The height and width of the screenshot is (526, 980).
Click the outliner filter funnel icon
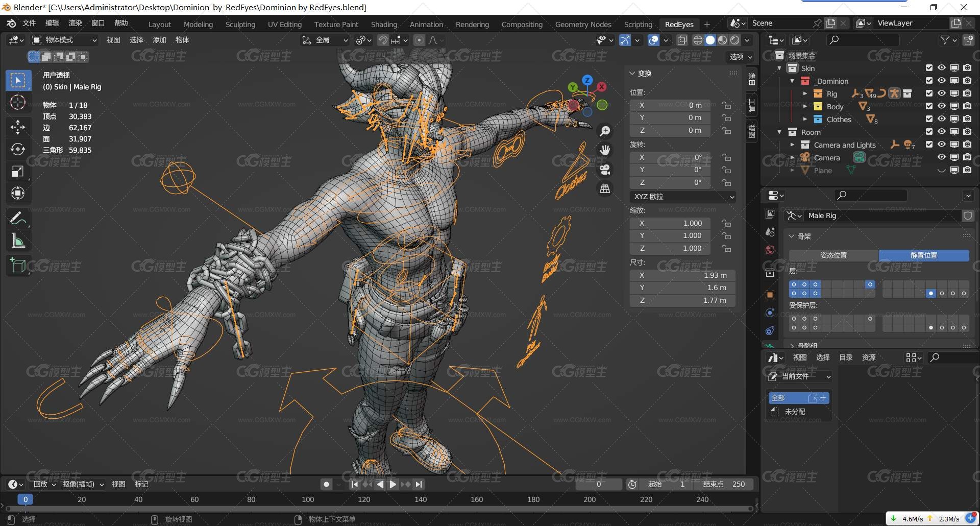coord(945,40)
